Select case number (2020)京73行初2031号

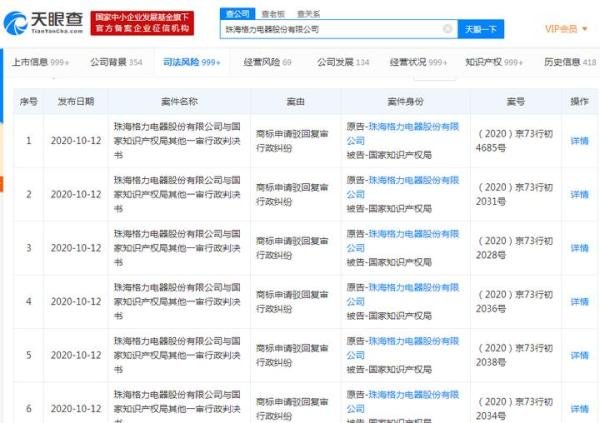coord(514,194)
